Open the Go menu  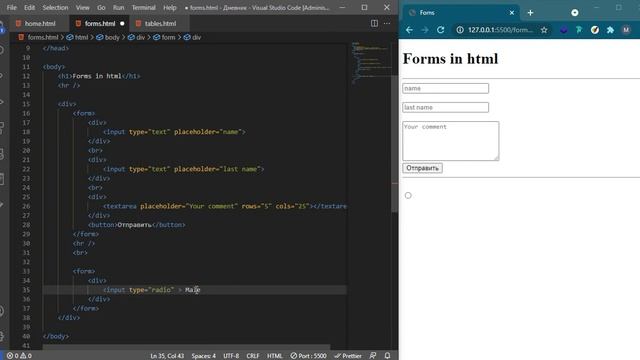tap(101, 7)
